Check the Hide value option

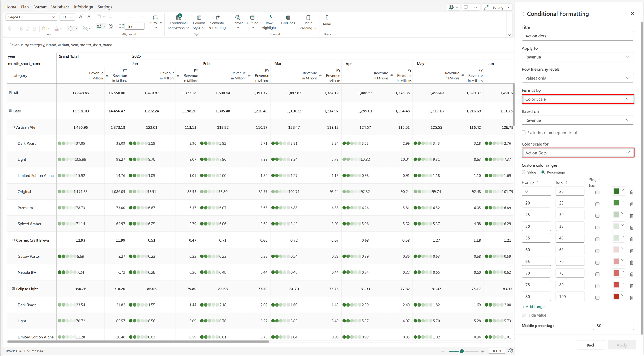524,315
